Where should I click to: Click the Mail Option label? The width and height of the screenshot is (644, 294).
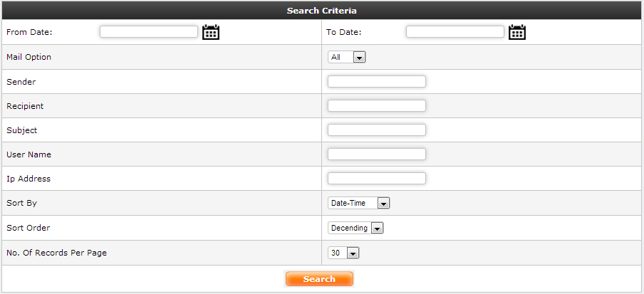pyautogui.click(x=28, y=57)
